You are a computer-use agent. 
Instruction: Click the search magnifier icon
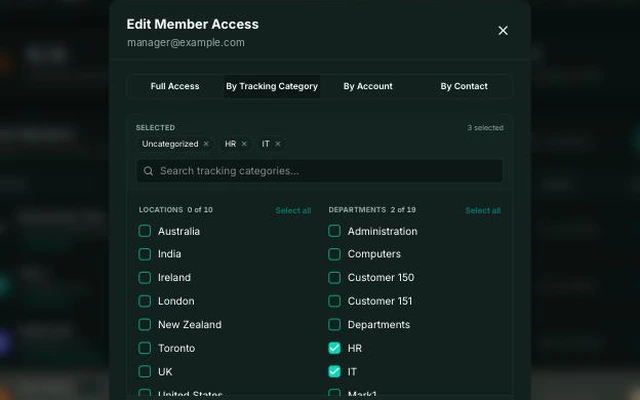(148, 171)
